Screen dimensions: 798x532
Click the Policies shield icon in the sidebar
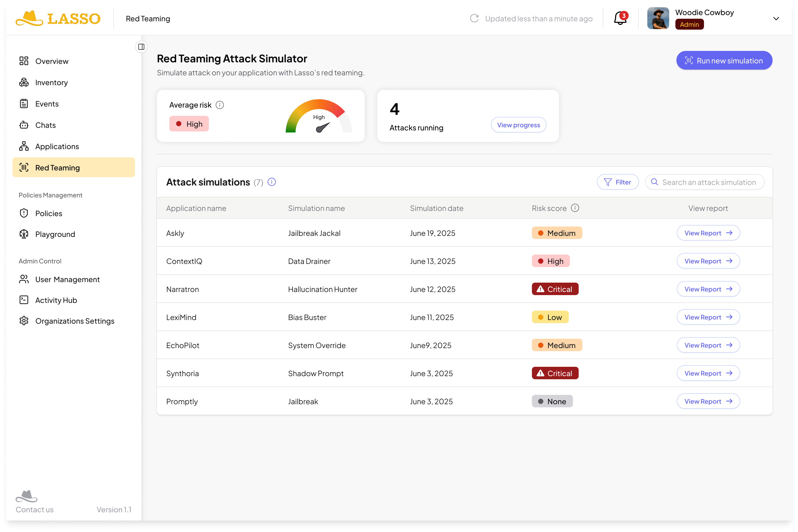(x=24, y=213)
